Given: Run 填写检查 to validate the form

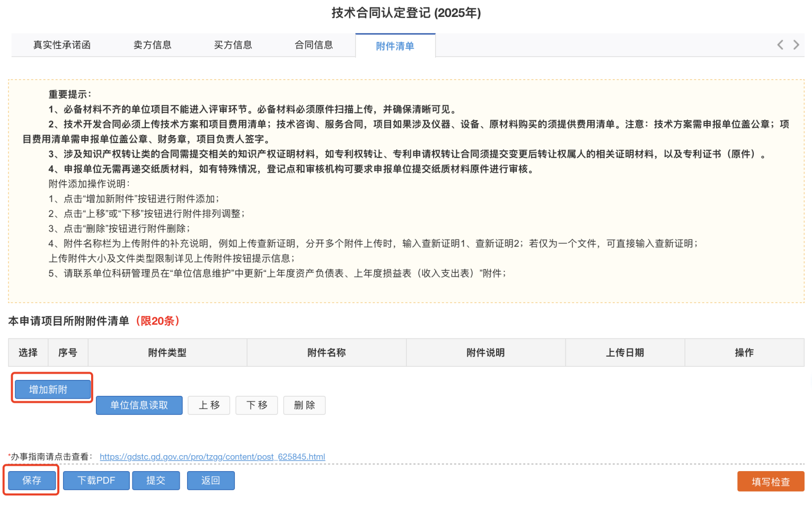Looking at the screenshot, I should (x=770, y=481).
